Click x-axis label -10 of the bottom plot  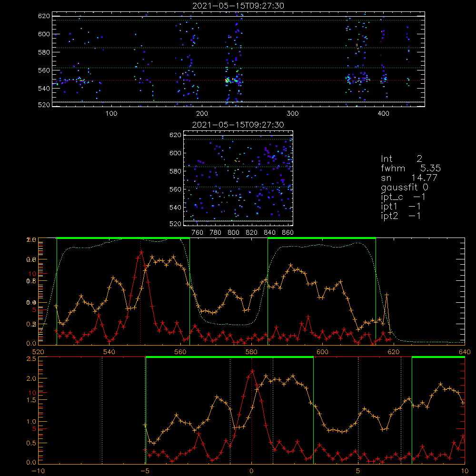38,471
